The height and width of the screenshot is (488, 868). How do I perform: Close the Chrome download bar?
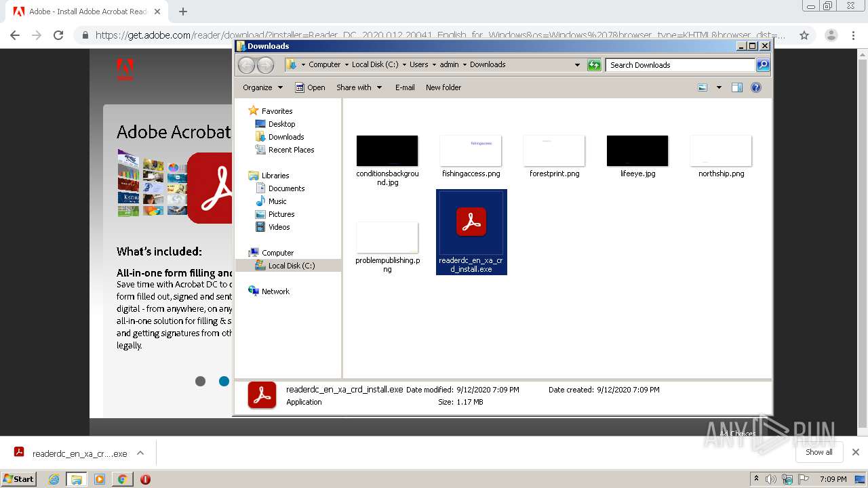click(855, 452)
